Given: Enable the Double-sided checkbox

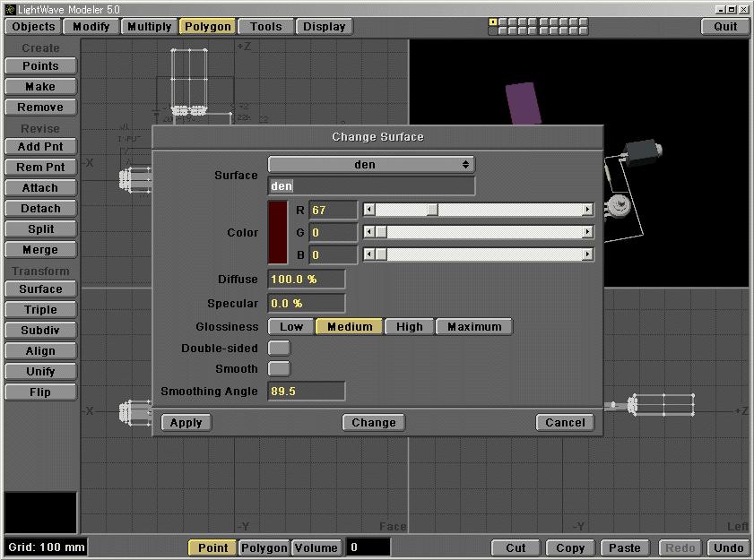Looking at the screenshot, I should coord(280,348).
